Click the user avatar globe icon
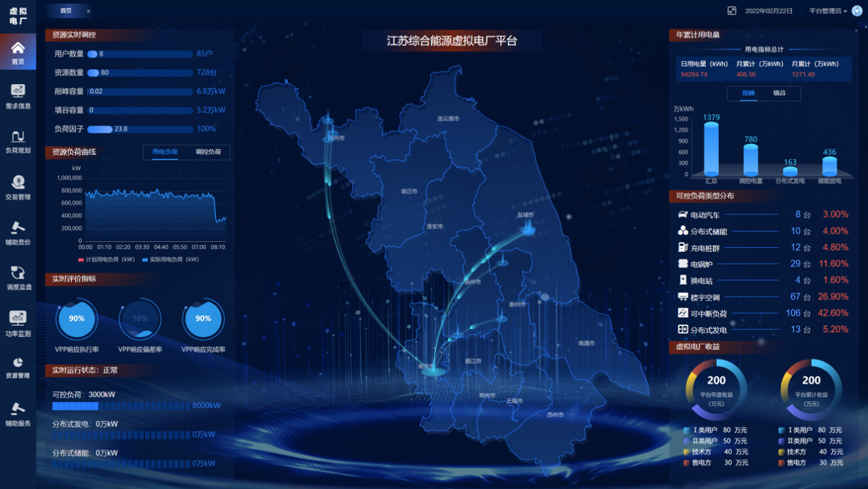Image resolution: width=868 pixels, height=489 pixels. click(857, 11)
